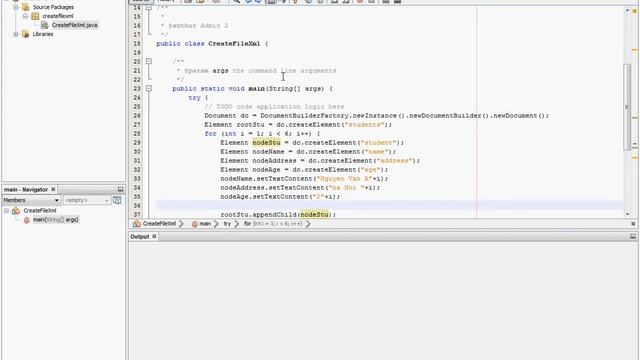
Task: Expand the Libraries node
Action: (16, 34)
